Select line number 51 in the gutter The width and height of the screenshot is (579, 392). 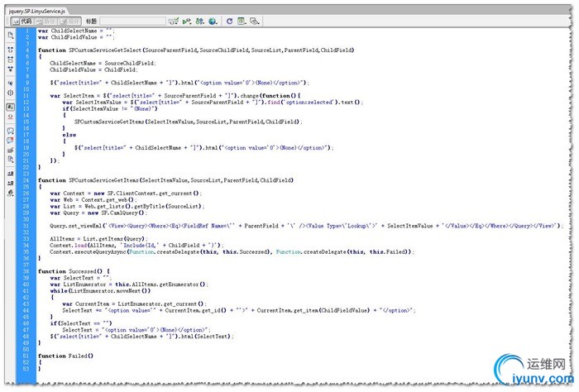click(x=26, y=356)
